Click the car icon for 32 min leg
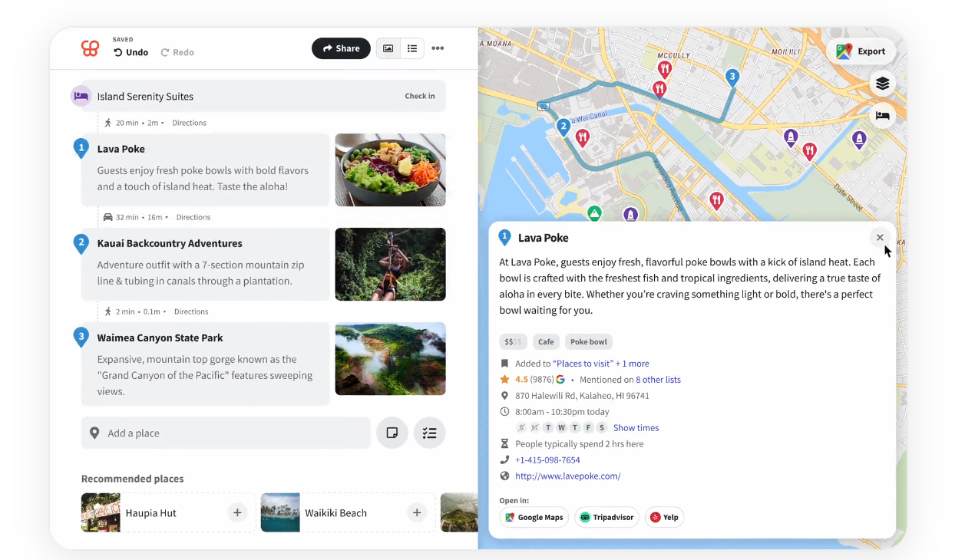Viewport: 965px width, 560px height. (108, 217)
